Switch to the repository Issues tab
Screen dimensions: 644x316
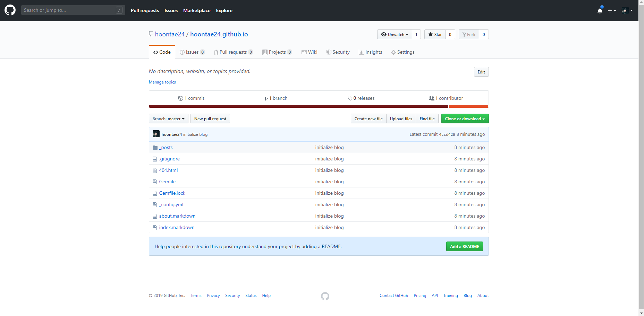(193, 52)
